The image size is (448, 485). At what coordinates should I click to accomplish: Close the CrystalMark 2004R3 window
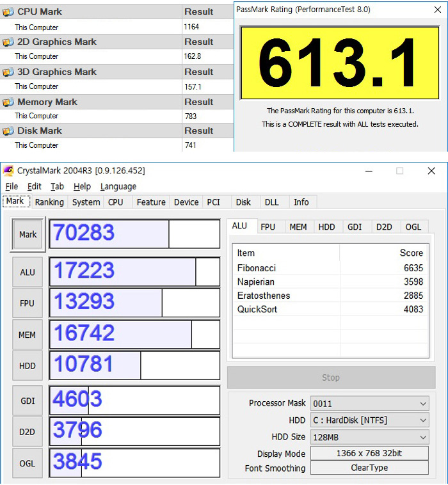(x=431, y=171)
